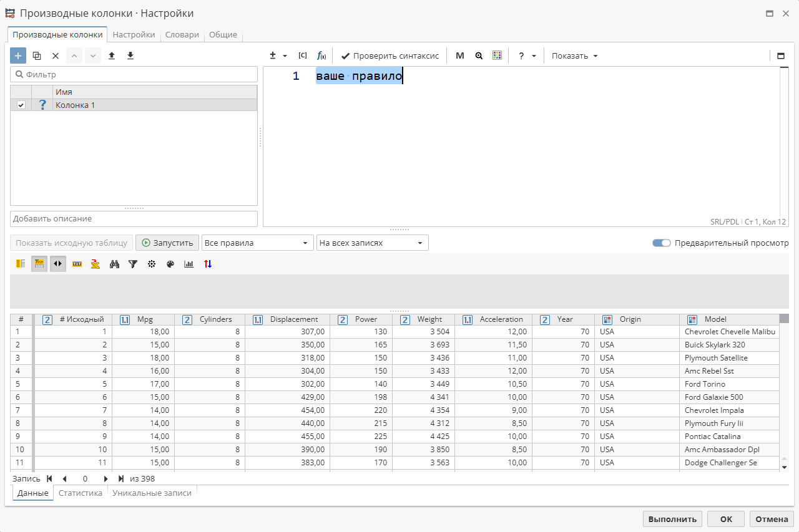The image size is (799, 532).
Task: Open the color palette tool
Action: 170,264
